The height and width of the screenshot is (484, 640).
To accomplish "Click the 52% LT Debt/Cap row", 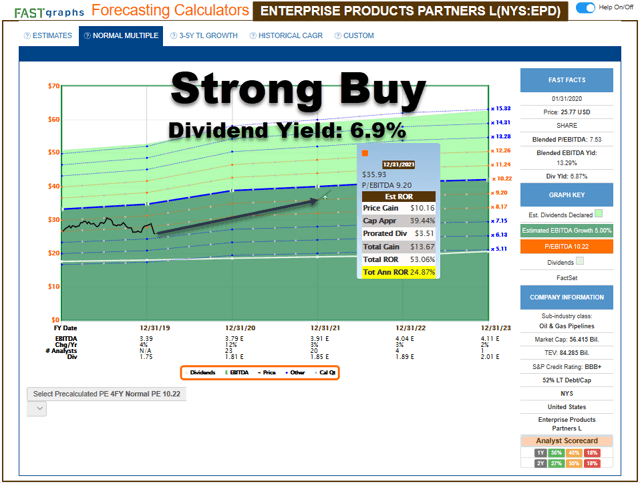I will click(567, 380).
